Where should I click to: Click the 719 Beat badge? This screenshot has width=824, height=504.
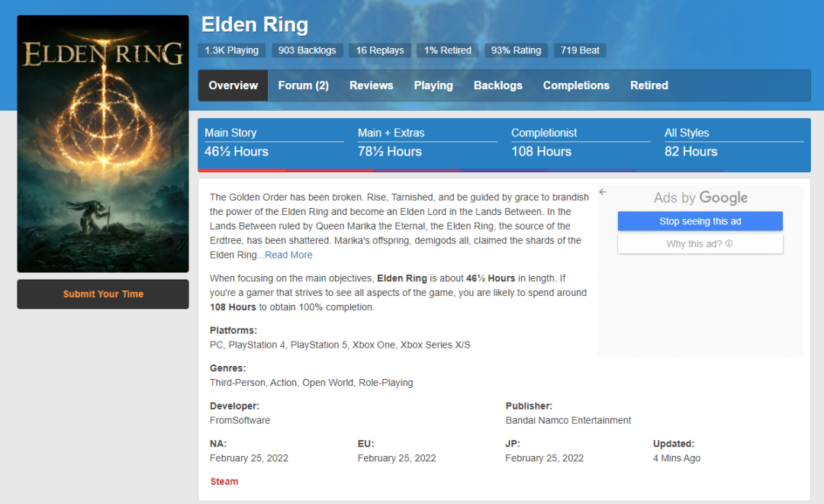pos(580,50)
